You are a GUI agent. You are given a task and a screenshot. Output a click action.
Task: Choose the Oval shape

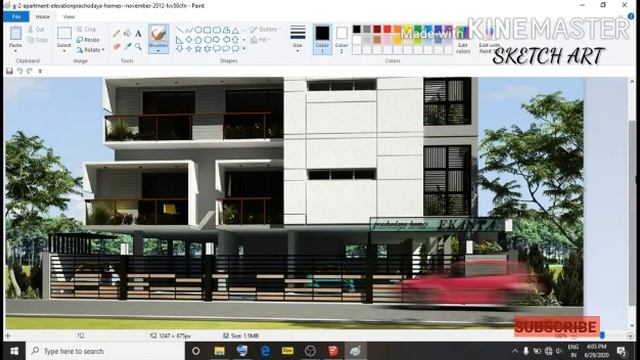coord(198,30)
